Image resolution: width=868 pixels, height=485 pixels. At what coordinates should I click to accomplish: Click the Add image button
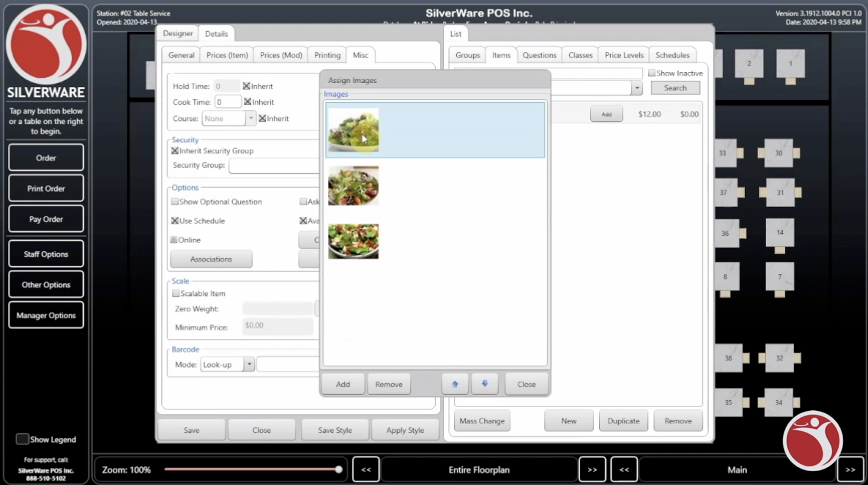point(343,384)
